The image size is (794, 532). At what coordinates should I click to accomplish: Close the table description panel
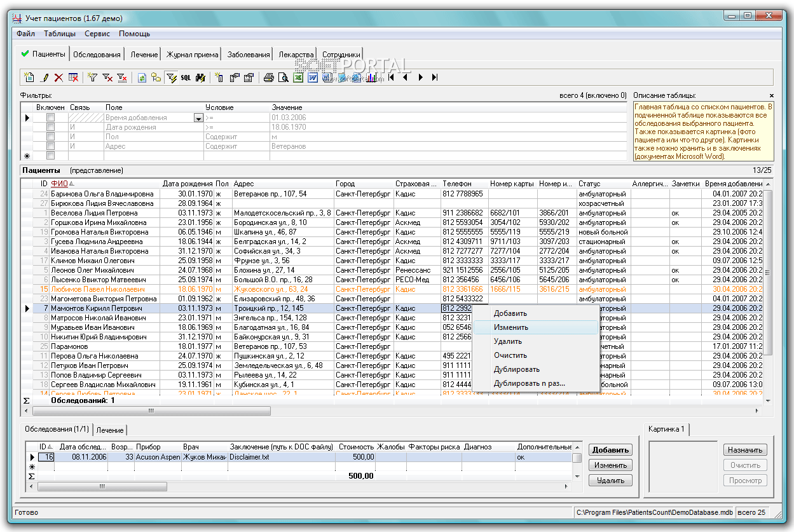(771, 95)
